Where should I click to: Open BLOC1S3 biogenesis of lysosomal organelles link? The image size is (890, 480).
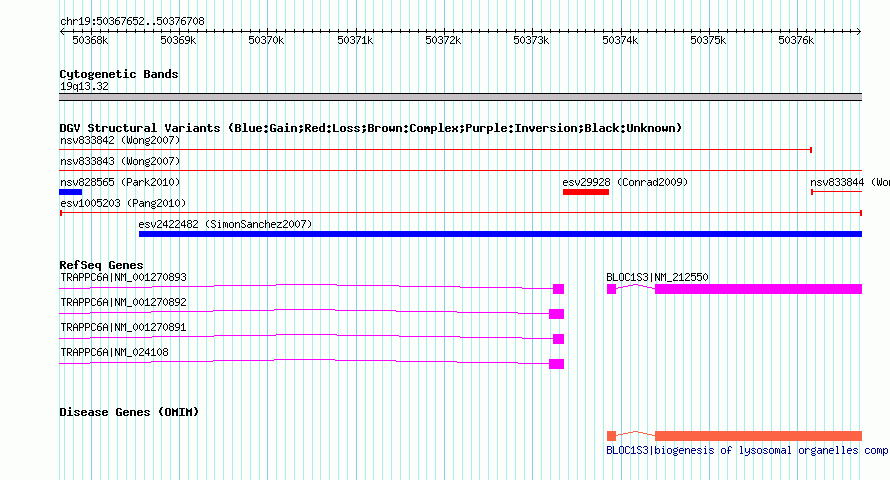click(x=747, y=450)
